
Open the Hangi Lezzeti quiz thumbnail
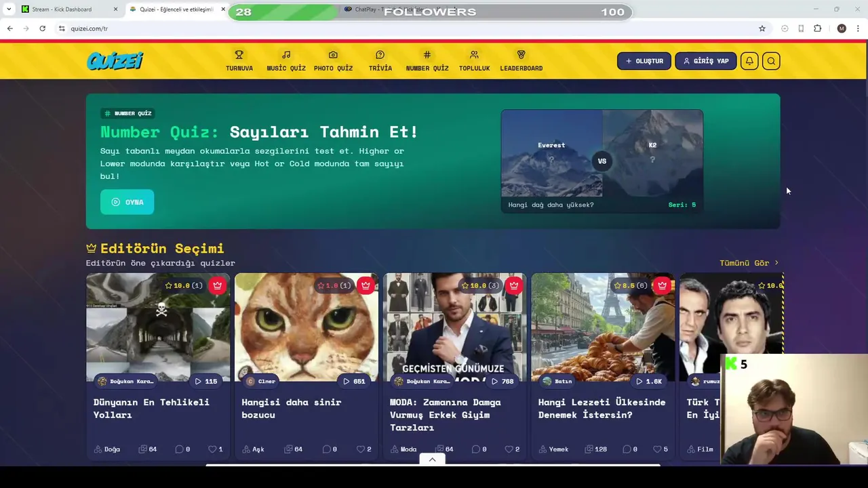(x=603, y=327)
